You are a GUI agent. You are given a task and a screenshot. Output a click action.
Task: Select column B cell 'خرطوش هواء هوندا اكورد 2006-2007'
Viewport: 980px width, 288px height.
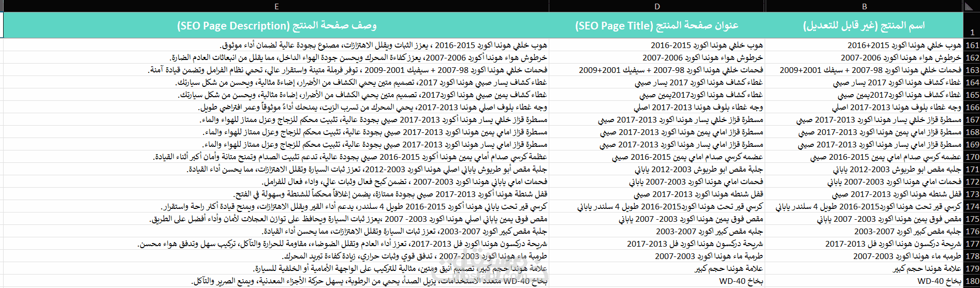pyautogui.click(x=864, y=57)
